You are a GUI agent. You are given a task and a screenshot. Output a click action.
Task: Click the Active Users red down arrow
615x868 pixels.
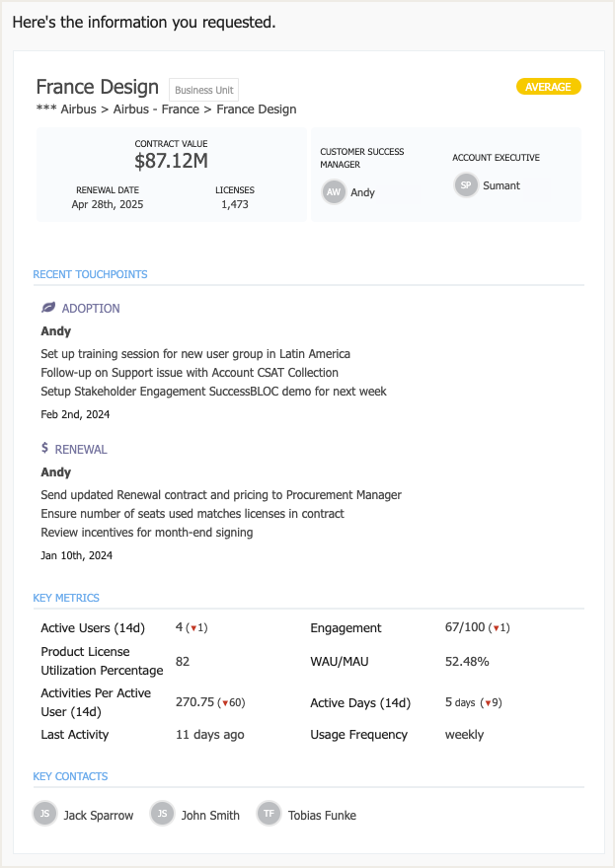194,628
